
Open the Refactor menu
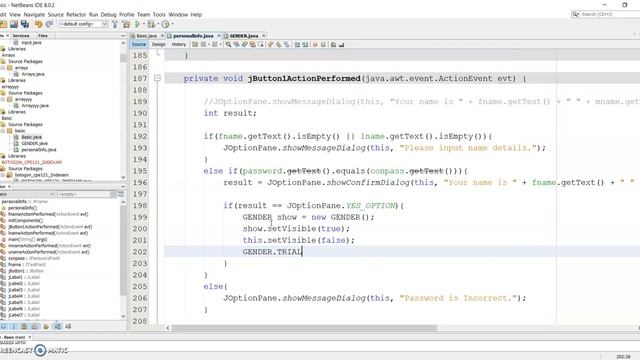pyautogui.click(x=76, y=14)
